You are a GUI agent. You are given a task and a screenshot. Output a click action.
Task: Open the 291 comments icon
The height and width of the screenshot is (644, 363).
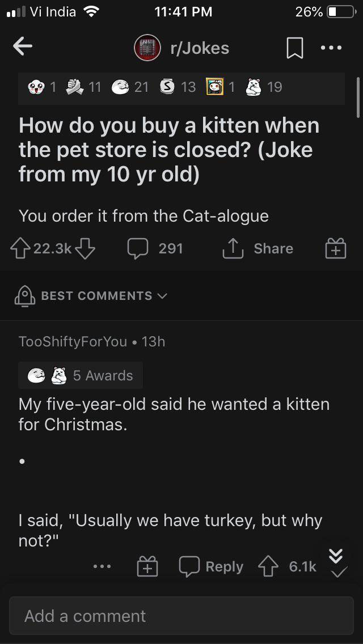(138, 248)
